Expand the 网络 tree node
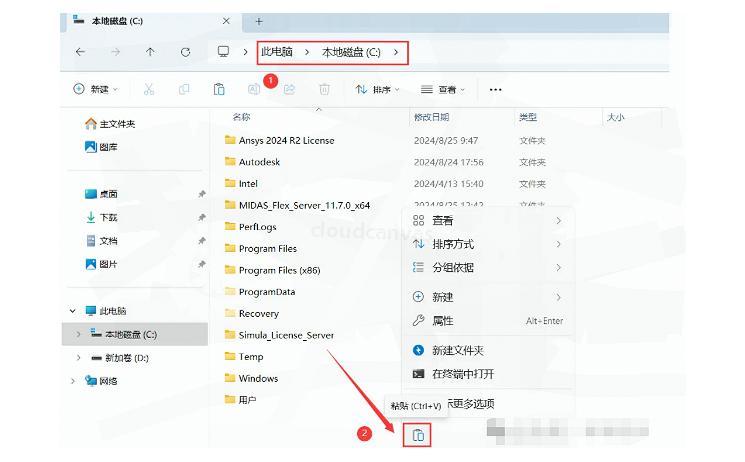Viewport: 745px width, 462px height. point(73,381)
